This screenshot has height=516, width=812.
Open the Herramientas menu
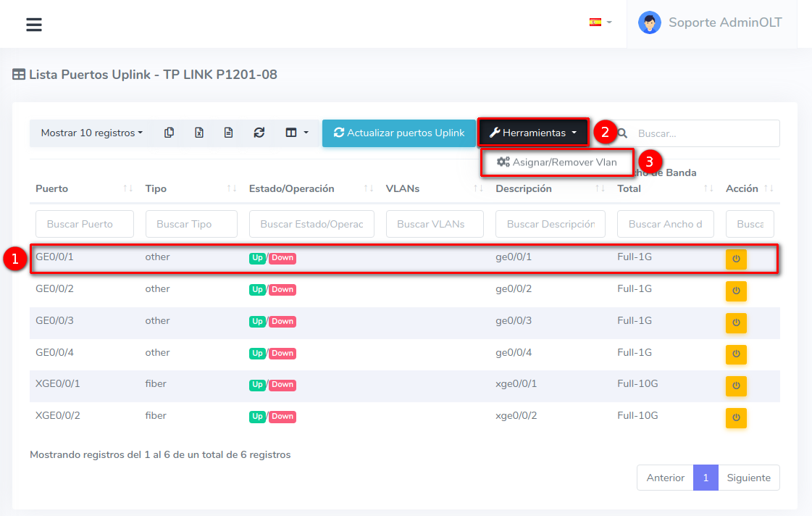[532, 133]
